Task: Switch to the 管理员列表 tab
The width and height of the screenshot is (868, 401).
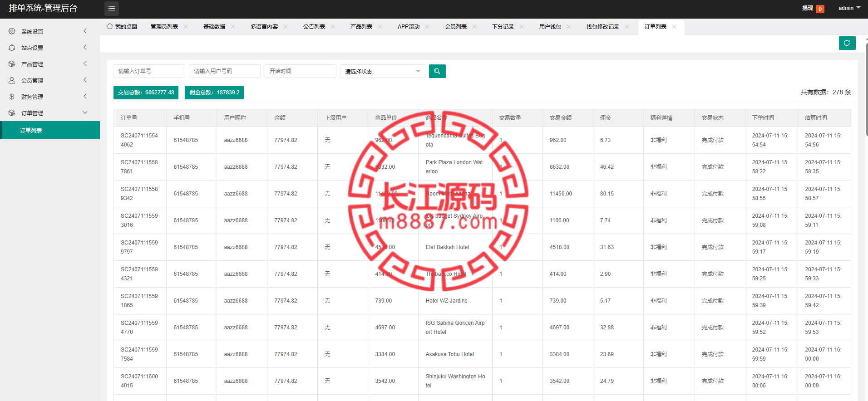Action: 164,27
